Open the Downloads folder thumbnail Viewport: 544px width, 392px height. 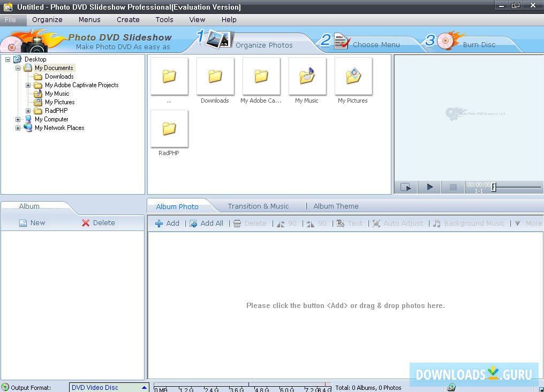click(215, 76)
